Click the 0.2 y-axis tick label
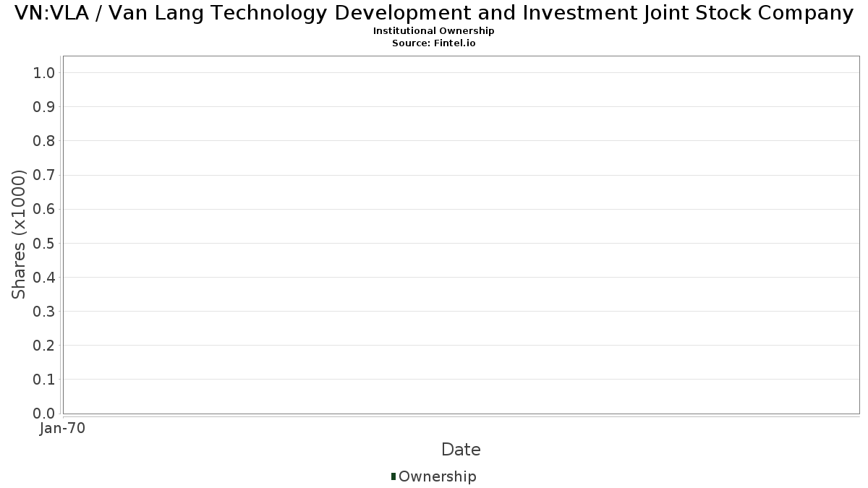 click(44, 346)
